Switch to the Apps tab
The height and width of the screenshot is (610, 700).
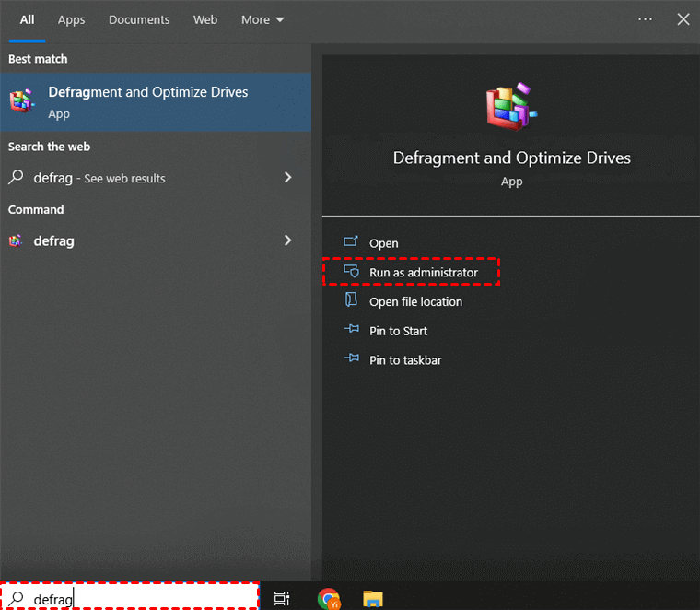coord(72,19)
